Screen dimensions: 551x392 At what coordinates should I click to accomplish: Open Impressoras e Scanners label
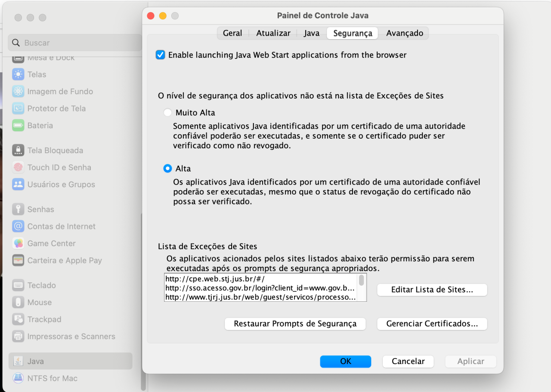pos(71,336)
